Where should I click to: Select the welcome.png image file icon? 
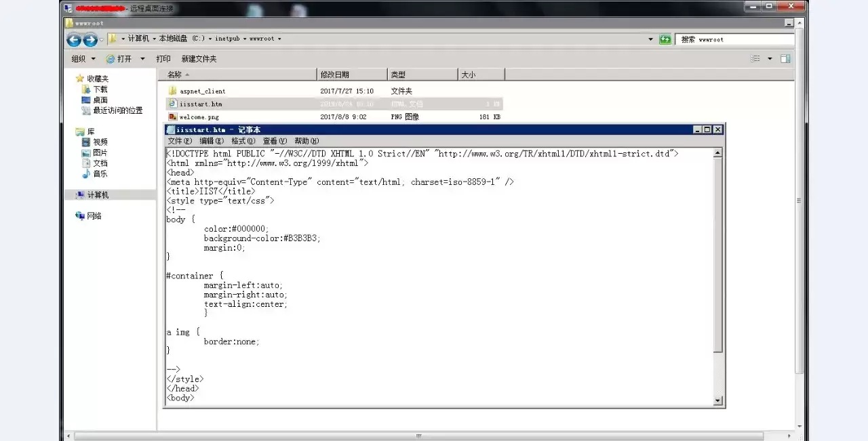pyautogui.click(x=172, y=117)
